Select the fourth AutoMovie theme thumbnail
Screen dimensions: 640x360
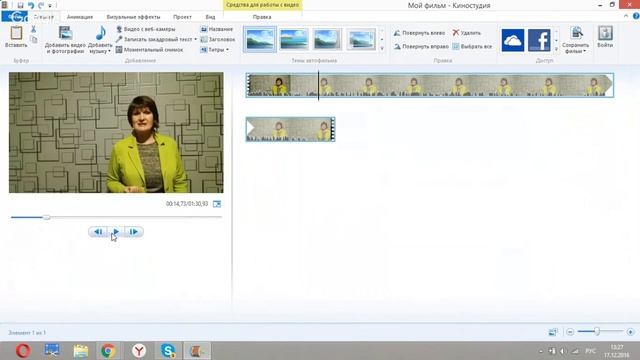tap(361, 39)
